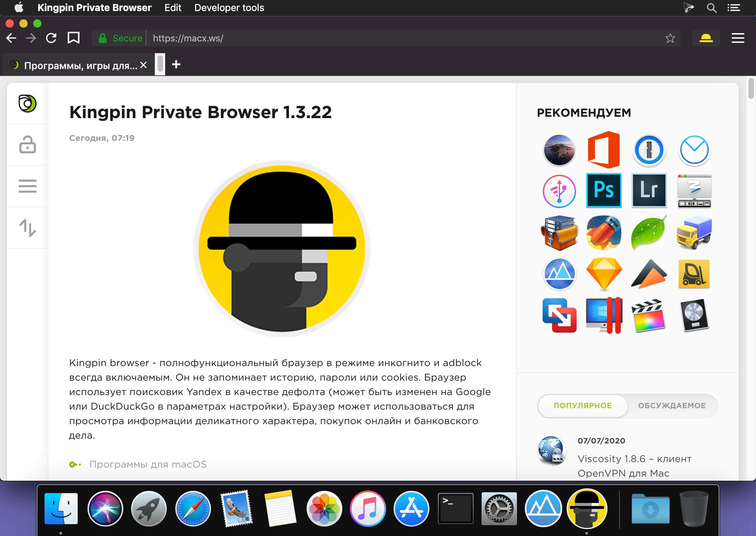
Task: Close the Программы, игры для... tab
Action: tap(143, 65)
